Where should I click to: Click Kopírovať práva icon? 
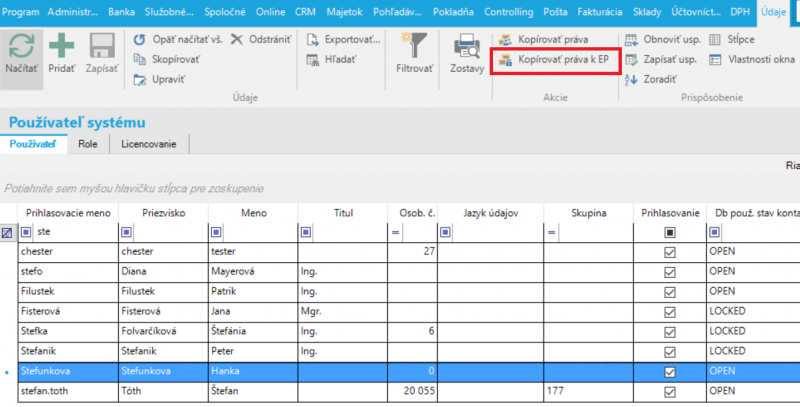(x=505, y=39)
